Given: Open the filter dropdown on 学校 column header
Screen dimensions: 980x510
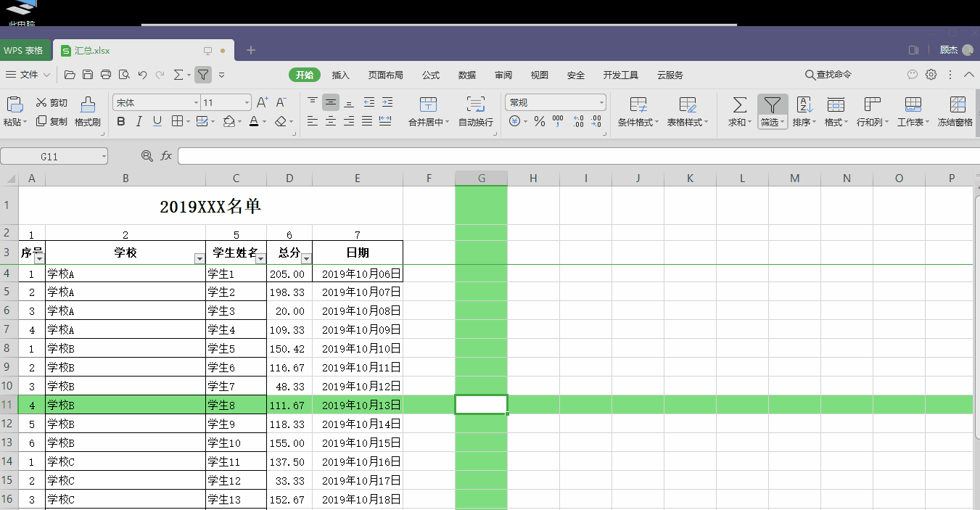Looking at the screenshot, I should [199, 259].
